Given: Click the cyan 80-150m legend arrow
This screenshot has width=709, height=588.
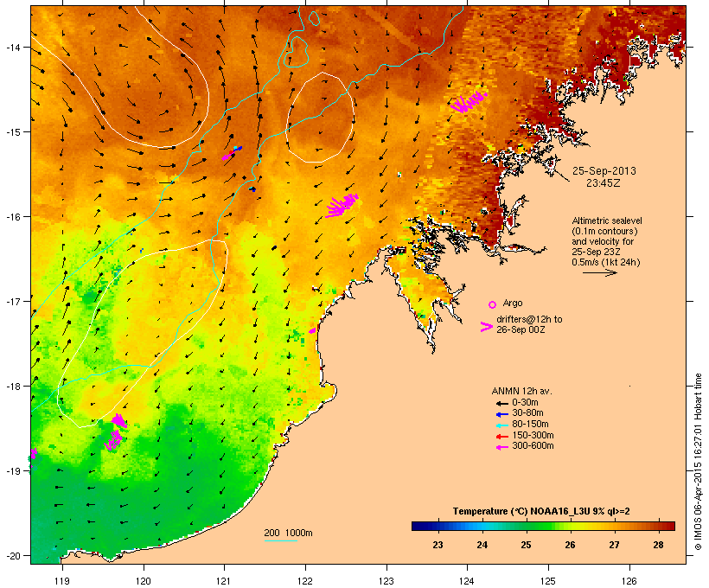Looking at the screenshot, I should [501, 425].
